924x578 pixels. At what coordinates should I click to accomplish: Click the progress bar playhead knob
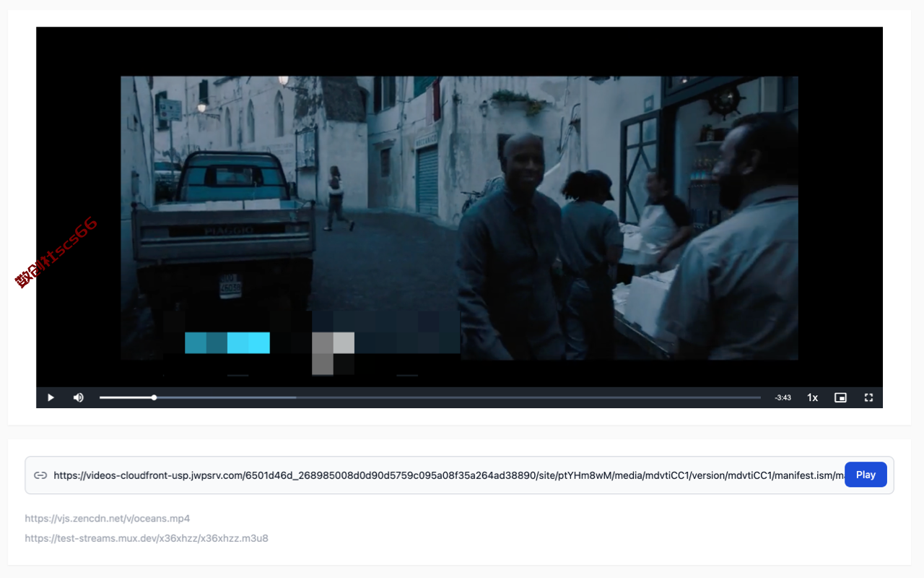click(x=154, y=397)
